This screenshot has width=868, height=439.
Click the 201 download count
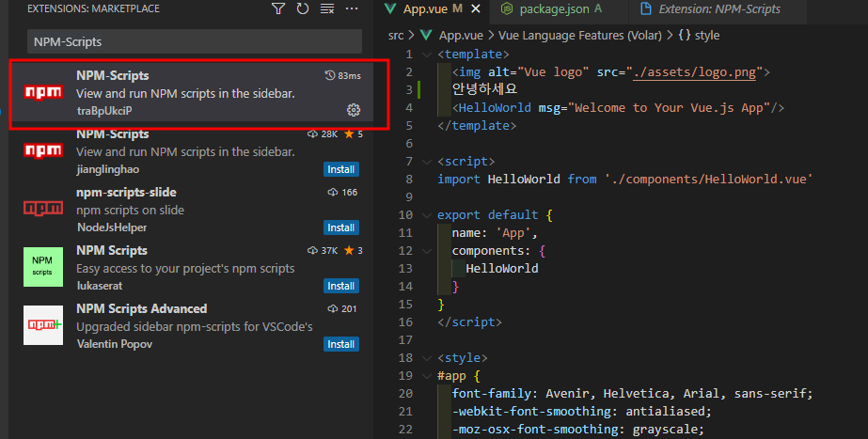point(342,308)
